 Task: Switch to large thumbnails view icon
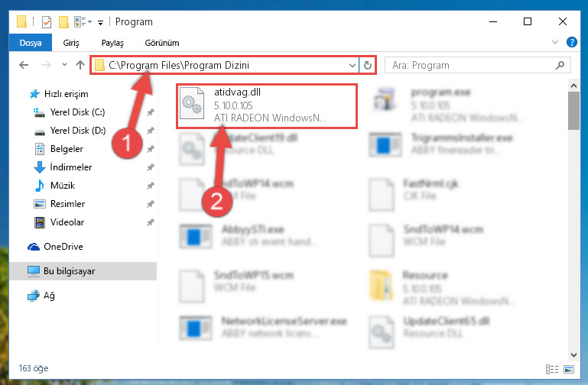click(569, 369)
